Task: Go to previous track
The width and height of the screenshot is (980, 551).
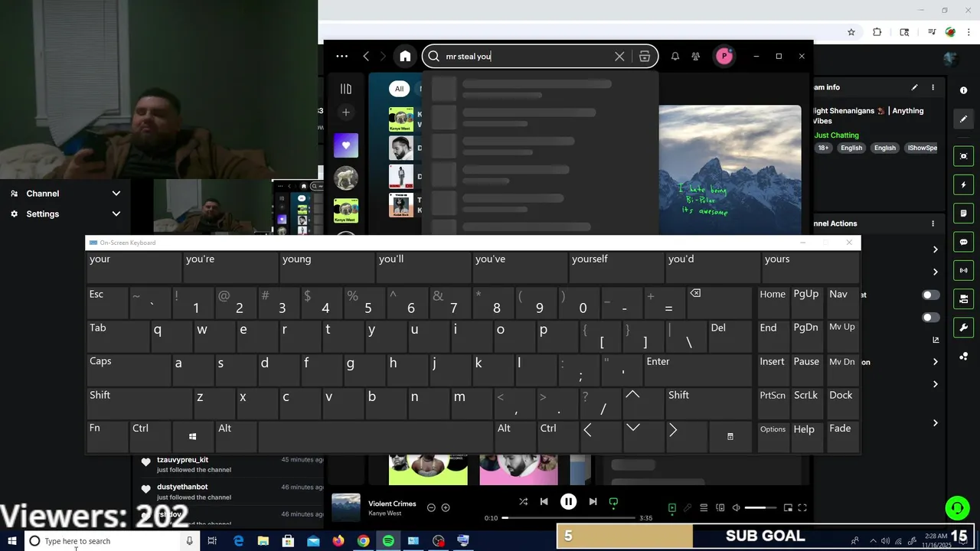Action: coord(544,502)
